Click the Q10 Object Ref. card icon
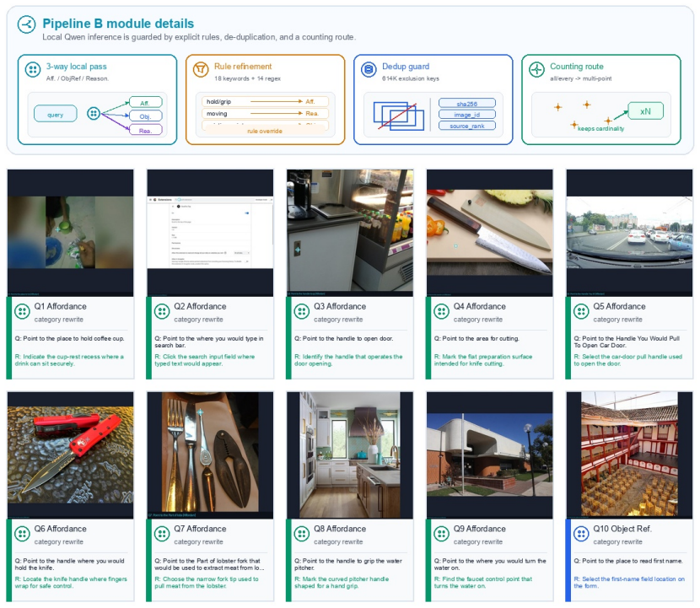Viewport: 700px width, 608px height. coord(581,534)
